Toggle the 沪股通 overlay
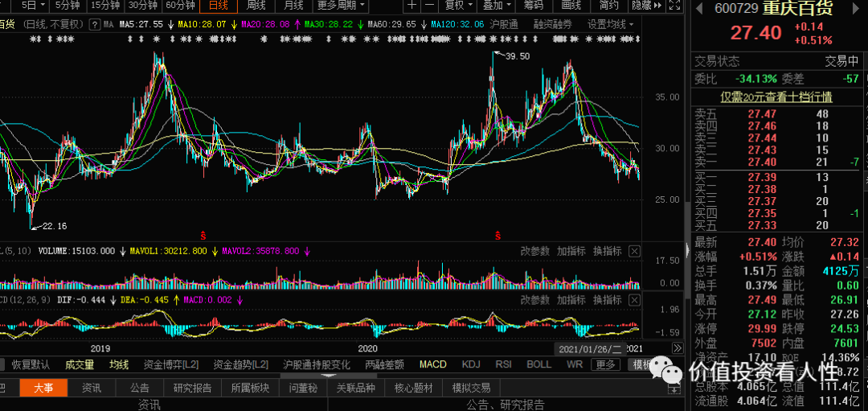The width and height of the screenshot is (868, 411). tap(504, 25)
